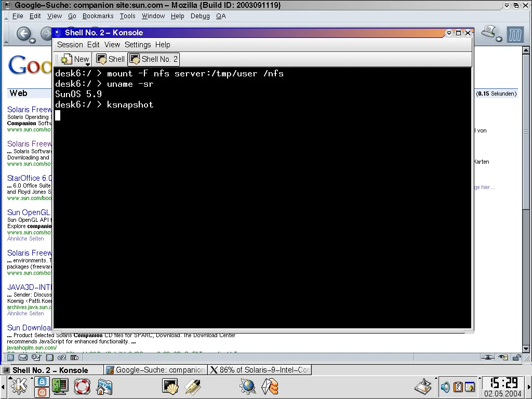Open Mozilla's Window menu
This screenshot has width=532, height=399.
pos(153,16)
